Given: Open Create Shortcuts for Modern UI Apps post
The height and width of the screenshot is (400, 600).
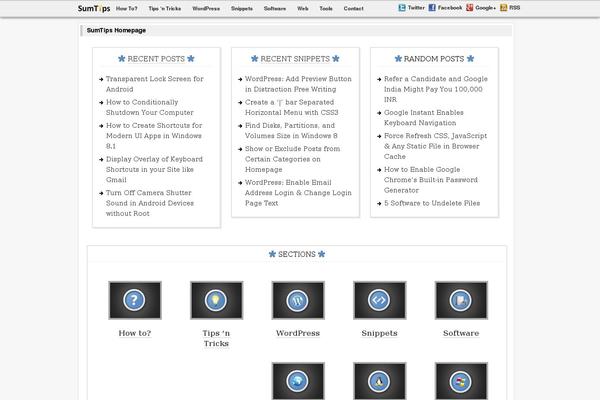Looking at the screenshot, I should point(154,136).
